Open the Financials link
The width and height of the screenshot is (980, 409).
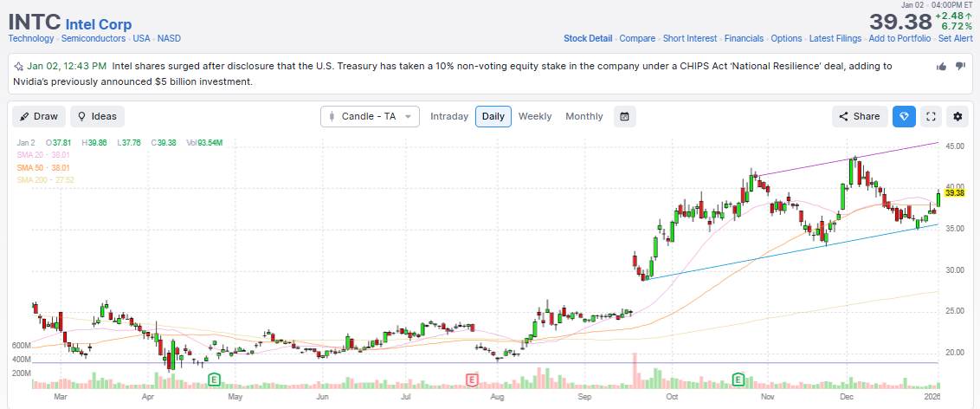[744, 38]
